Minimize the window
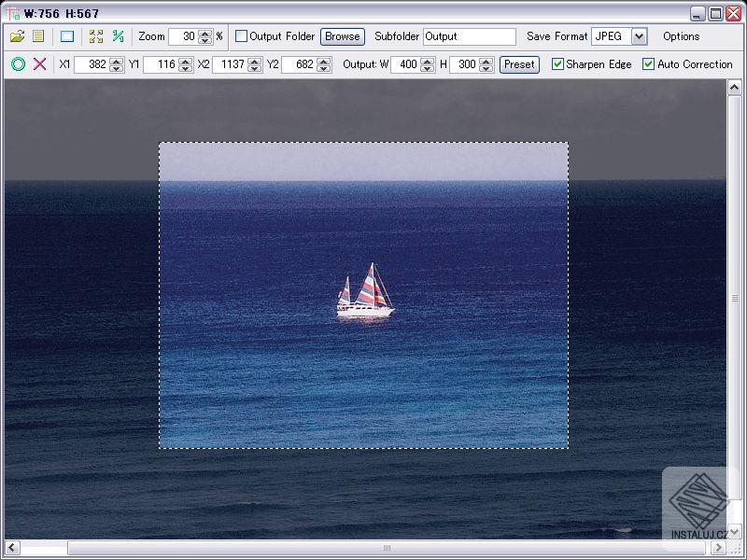This screenshot has width=747, height=560. (x=697, y=13)
